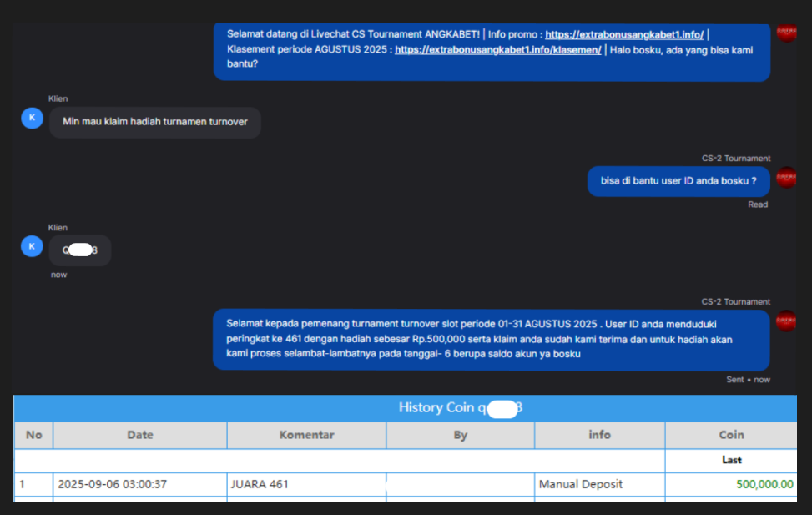812x515 pixels.
Task: Click the 'Klien' label above user ID bubble
Action: click(x=58, y=228)
